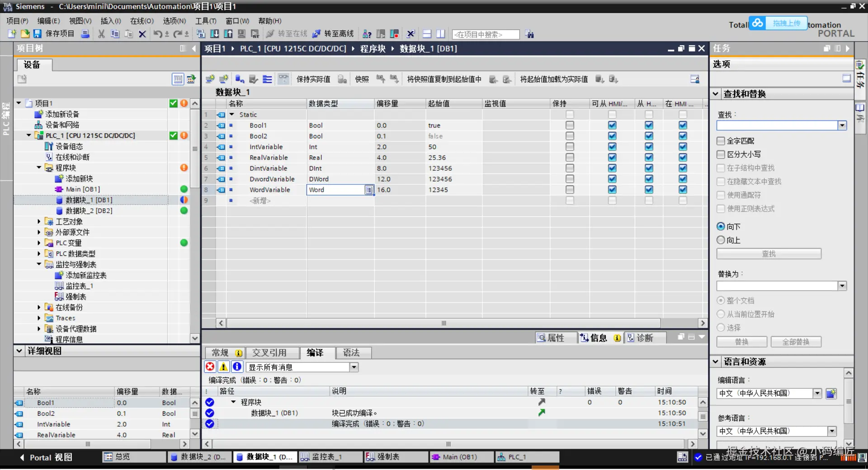
Task: Click the go offline plug icon
Action: coord(316,34)
